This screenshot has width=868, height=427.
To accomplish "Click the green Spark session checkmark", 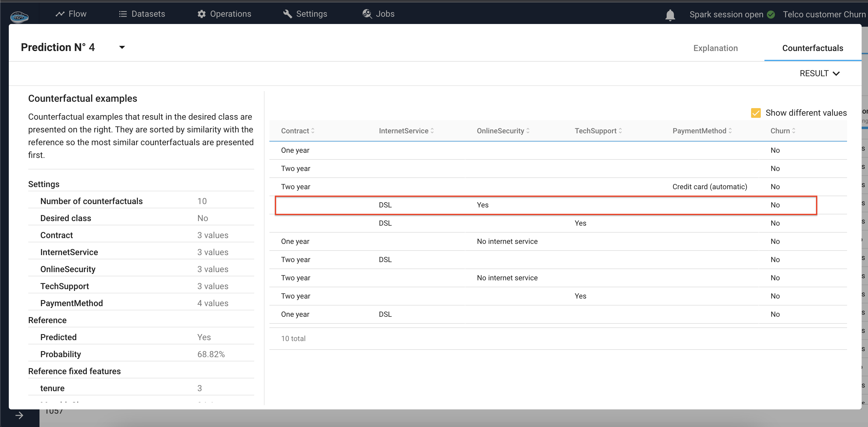I will (x=771, y=15).
